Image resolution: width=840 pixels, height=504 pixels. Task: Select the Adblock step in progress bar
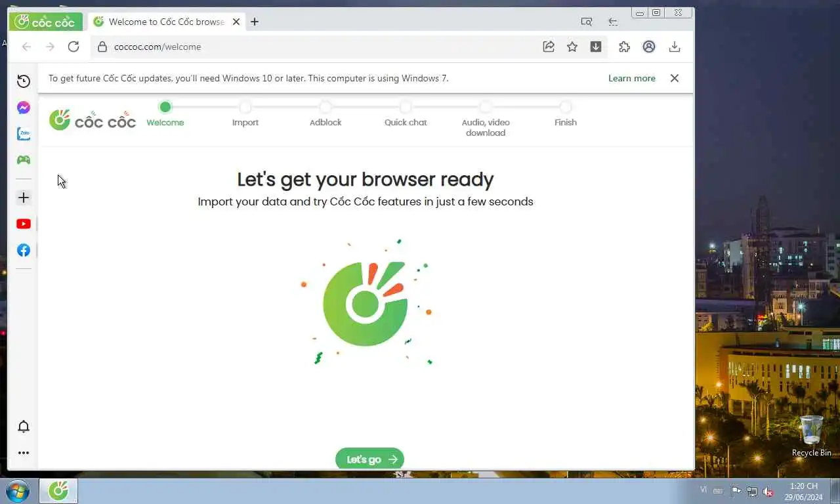[x=325, y=114]
